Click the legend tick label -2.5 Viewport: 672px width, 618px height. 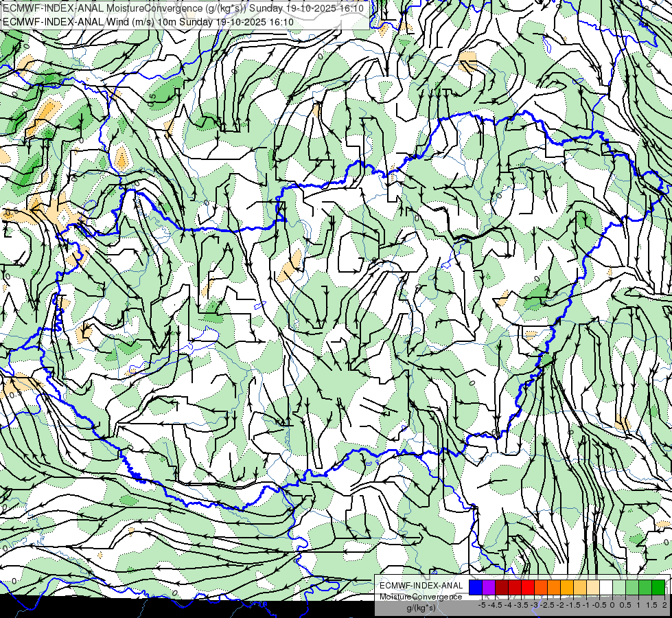coord(547,605)
